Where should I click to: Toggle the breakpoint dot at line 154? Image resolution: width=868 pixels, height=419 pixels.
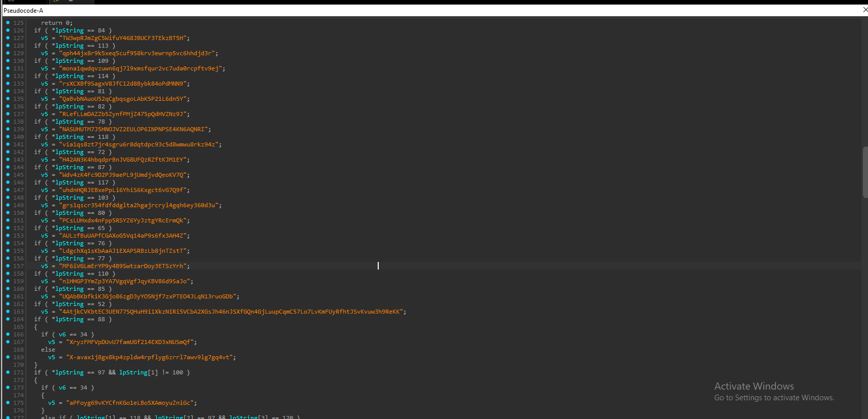(8, 243)
